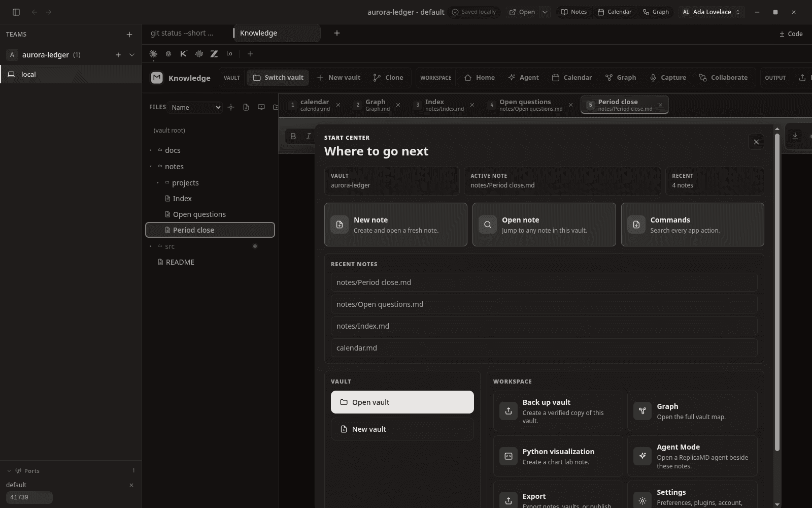Open the dropdown arrow next to Open
The width and height of the screenshot is (812, 508).
(x=545, y=12)
